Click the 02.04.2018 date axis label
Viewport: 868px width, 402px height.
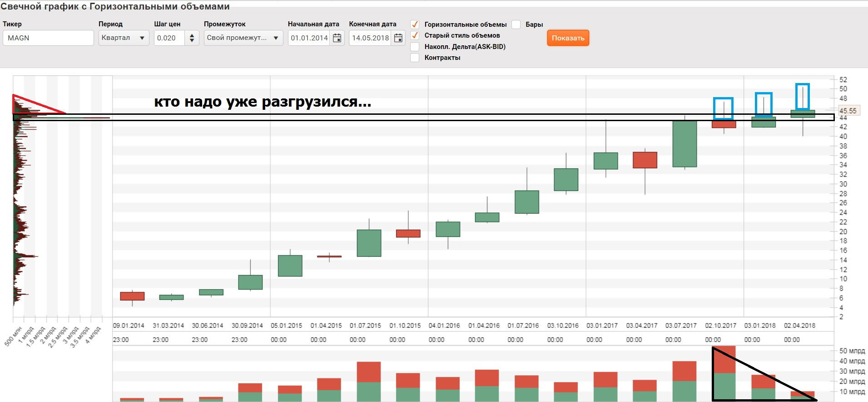(x=799, y=326)
